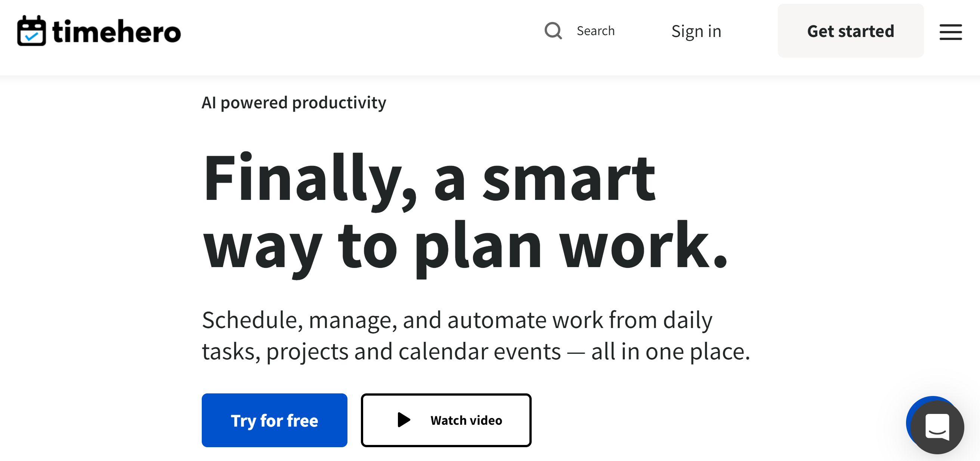Open the chat support widget icon

click(937, 427)
